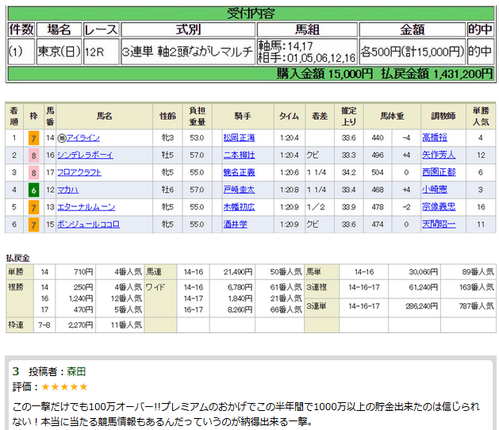Viewport: 499px width, 430px height.
Task: Click the 東京(日) venue cell
Action: (x=59, y=51)
